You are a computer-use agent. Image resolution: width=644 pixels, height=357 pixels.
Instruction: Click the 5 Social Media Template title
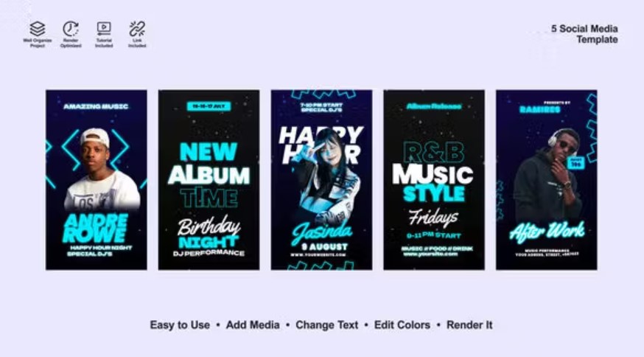584,34
